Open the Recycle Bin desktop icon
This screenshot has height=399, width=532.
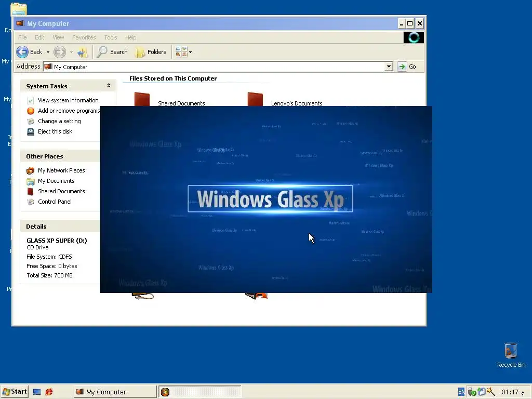click(x=511, y=355)
